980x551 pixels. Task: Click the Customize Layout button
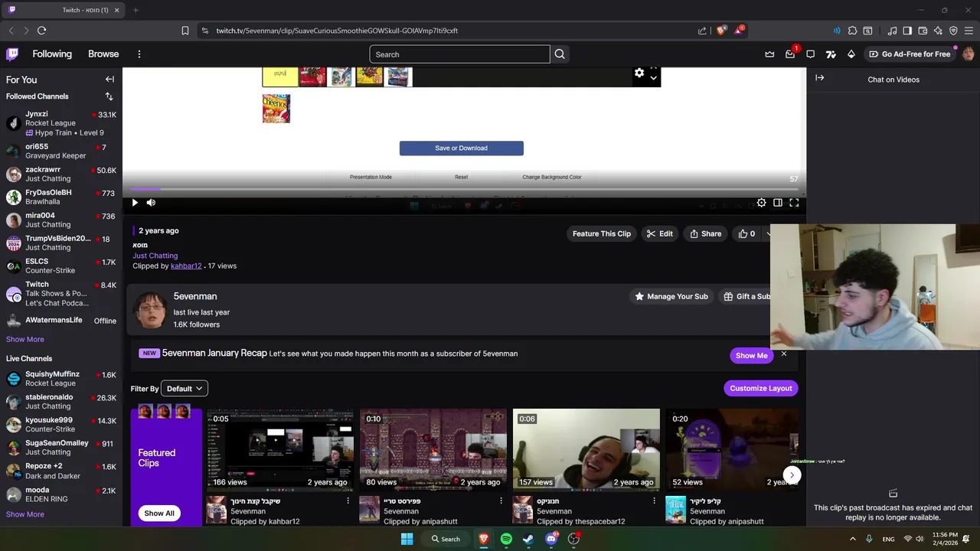point(761,388)
